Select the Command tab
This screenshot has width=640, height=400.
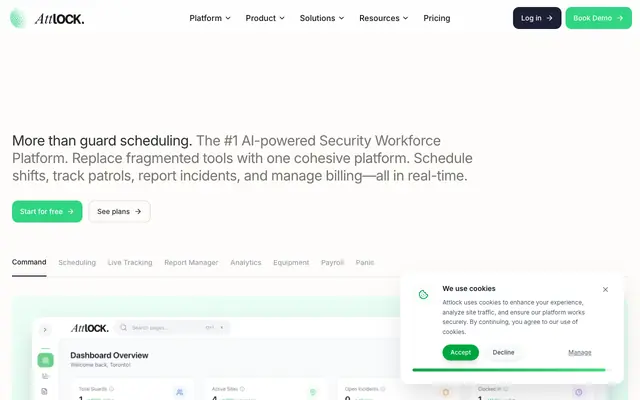coord(29,262)
